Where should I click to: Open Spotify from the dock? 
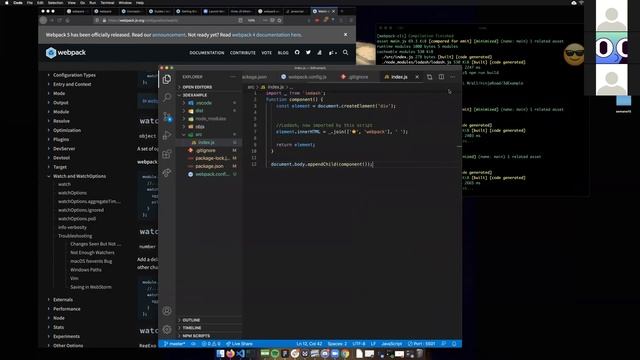275,354
